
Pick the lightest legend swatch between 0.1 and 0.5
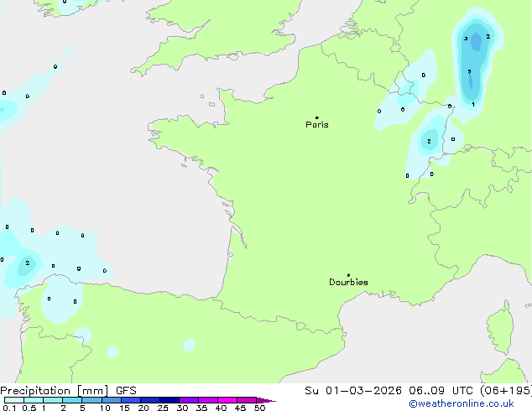coord(14,400)
